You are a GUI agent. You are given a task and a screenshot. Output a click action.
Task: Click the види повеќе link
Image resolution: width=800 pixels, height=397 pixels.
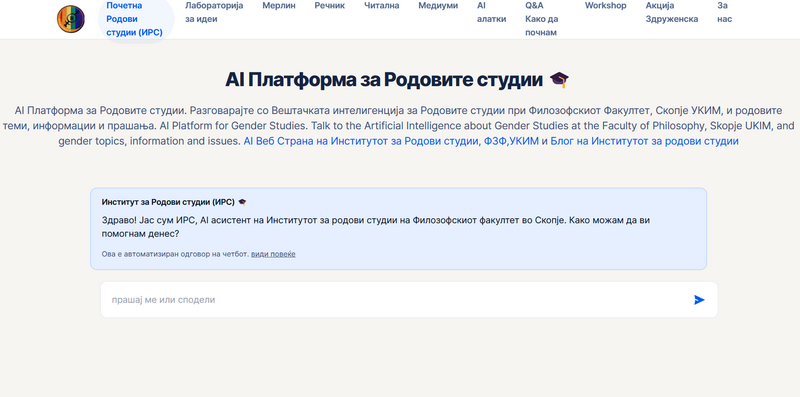tap(273, 254)
